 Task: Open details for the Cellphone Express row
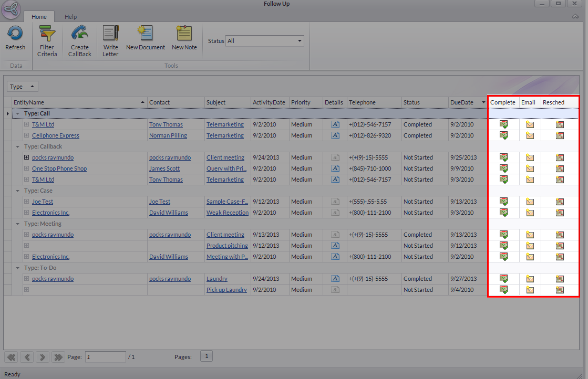click(x=335, y=135)
